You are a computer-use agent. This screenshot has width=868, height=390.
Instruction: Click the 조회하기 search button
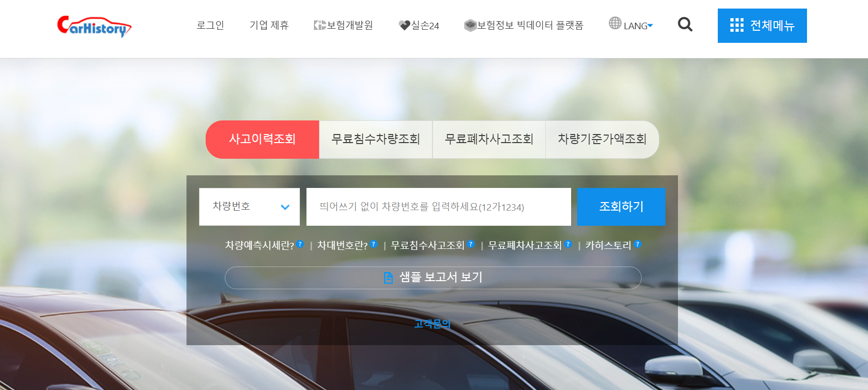pos(621,207)
